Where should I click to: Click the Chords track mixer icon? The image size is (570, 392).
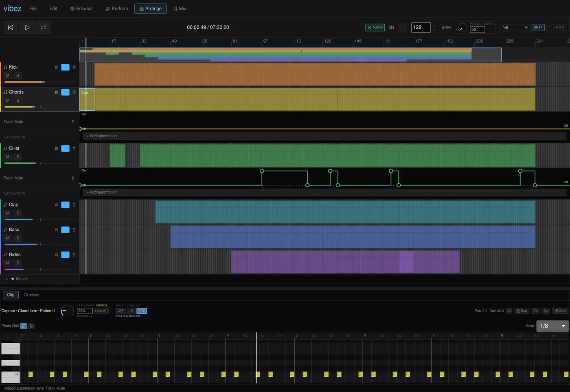pyautogui.click(x=57, y=92)
